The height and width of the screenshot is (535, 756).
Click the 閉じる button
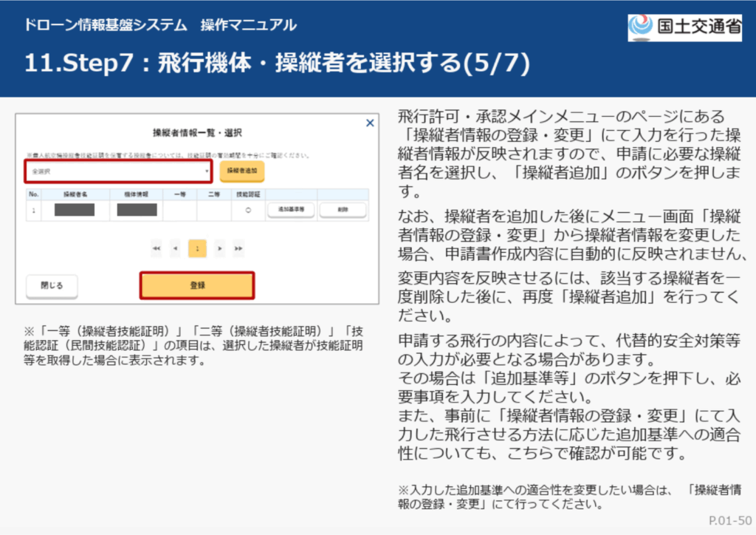click(x=52, y=285)
